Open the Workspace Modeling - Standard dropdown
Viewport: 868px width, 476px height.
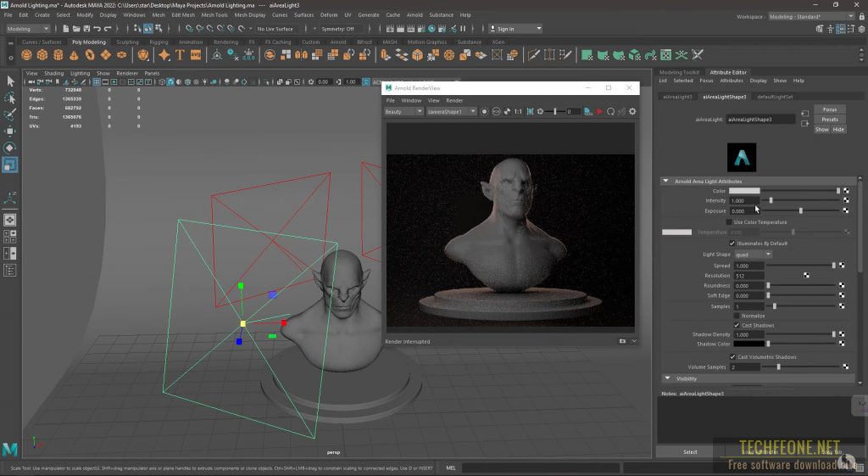tap(811, 17)
